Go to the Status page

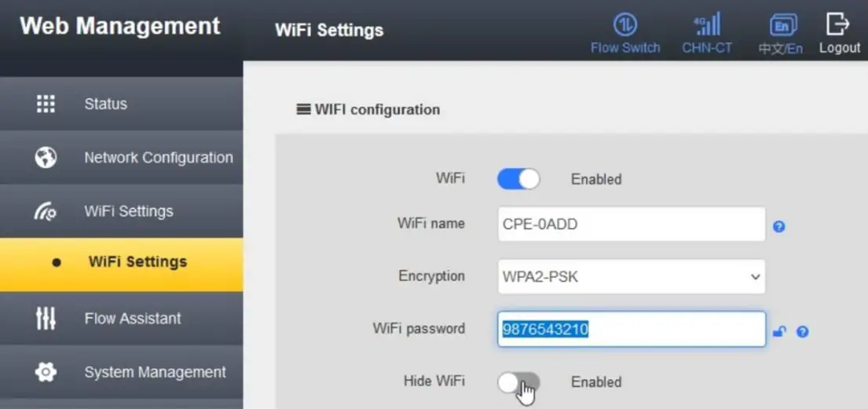(105, 104)
